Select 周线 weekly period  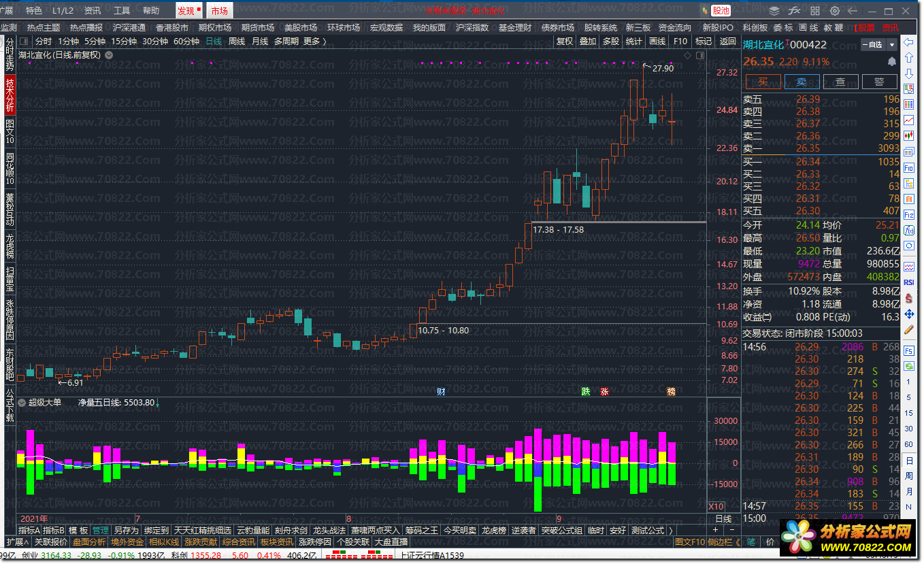click(x=237, y=41)
